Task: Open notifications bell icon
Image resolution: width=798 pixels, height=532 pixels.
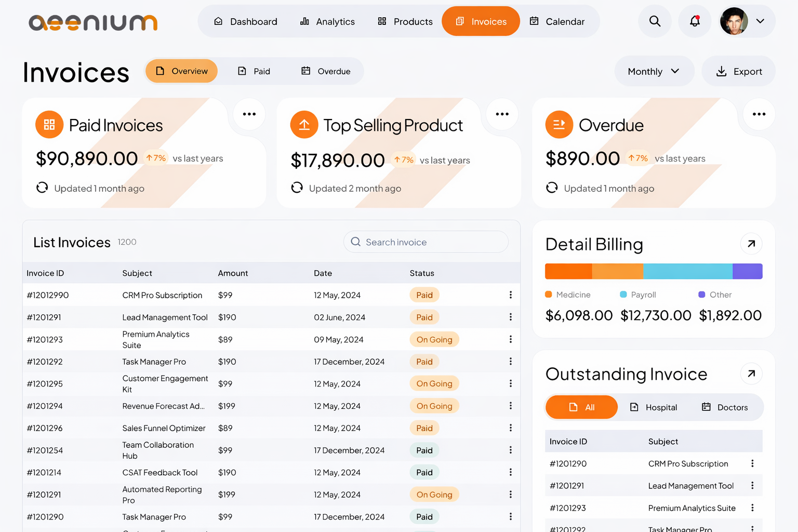Action: (695, 21)
